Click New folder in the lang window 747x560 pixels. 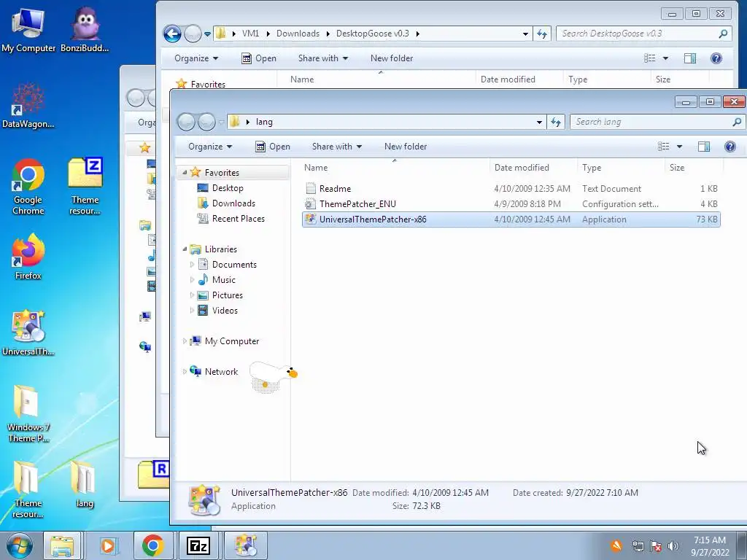click(x=406, y=146)
